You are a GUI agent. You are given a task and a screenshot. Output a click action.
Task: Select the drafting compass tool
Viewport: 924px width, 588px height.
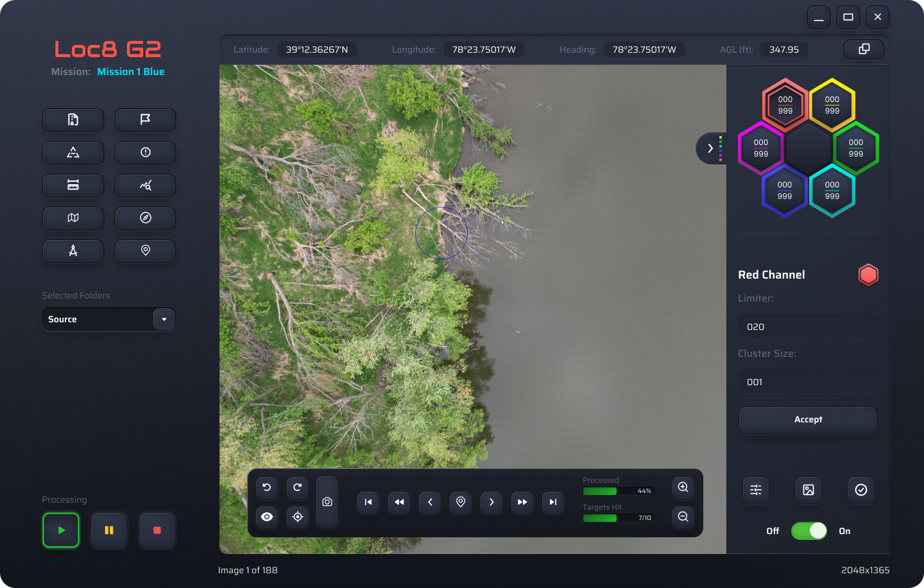tap(73, 251)
